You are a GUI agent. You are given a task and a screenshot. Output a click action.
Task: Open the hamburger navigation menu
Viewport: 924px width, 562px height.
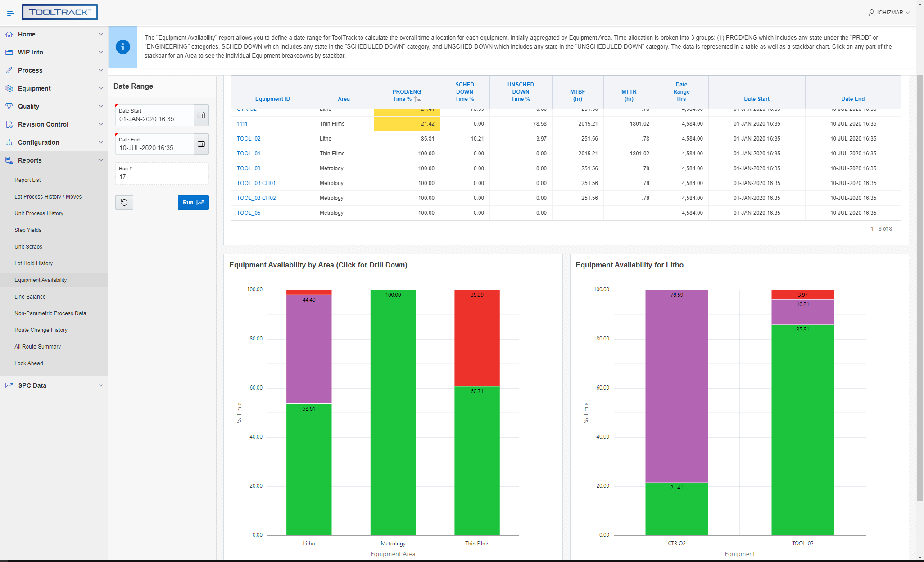point(10,12)
